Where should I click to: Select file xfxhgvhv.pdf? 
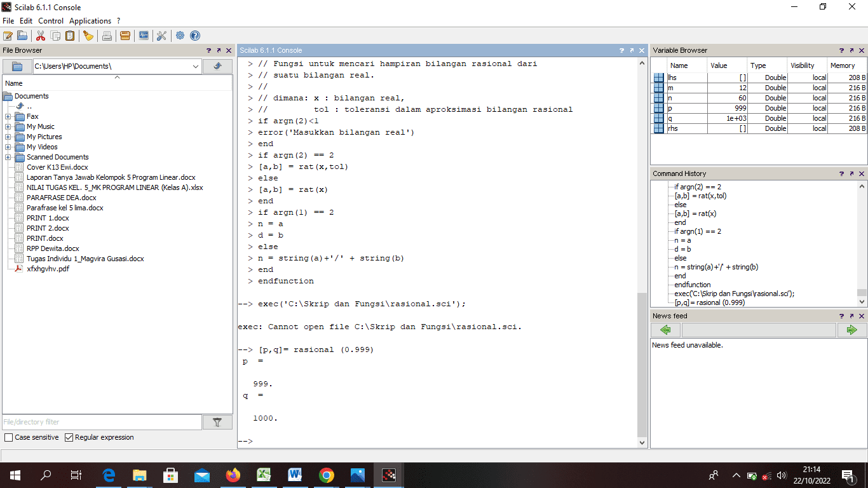(x=48, y=269)
